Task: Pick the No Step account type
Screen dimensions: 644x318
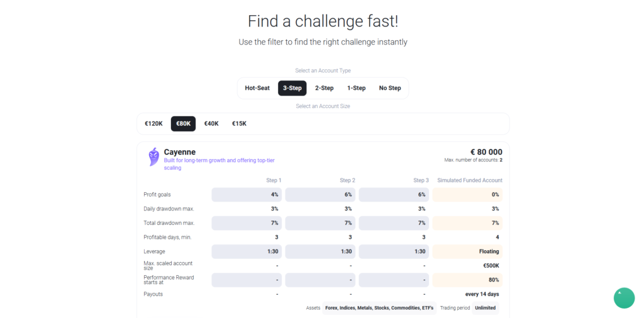Action: coord(390,88)
